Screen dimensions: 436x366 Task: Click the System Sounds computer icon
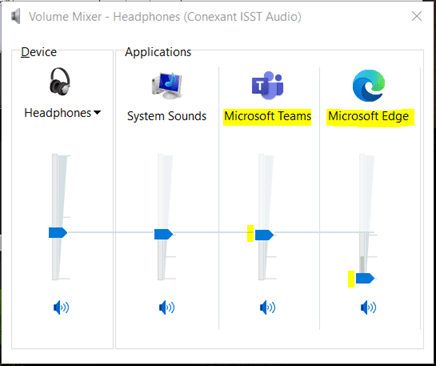(x=167, y=86)
